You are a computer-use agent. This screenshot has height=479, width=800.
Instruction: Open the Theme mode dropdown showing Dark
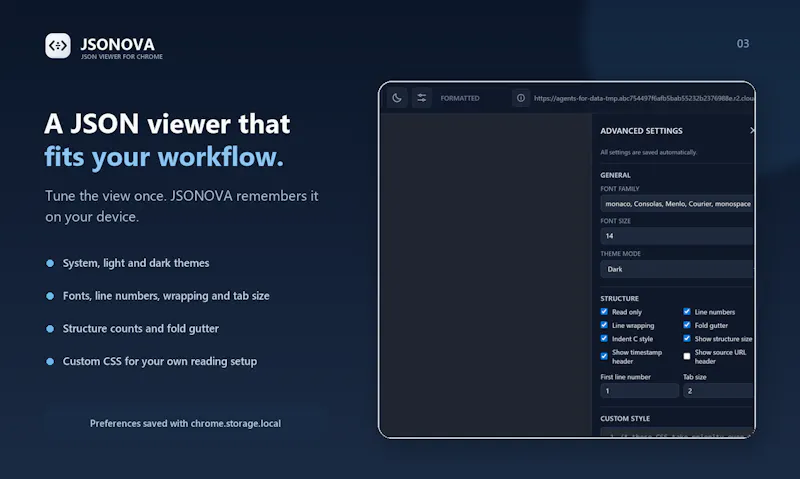coord(677,269)
